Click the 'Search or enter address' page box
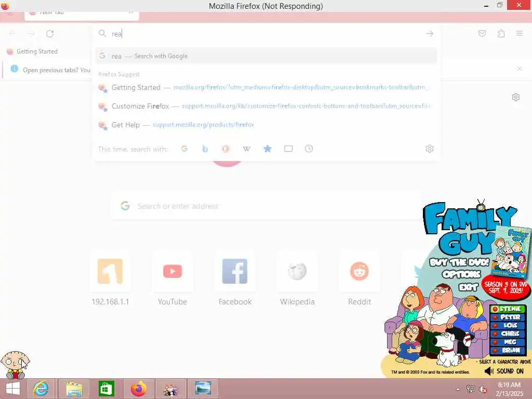Image resolution: width=532 pixels, height=399 pixels. click(x=267, y=206)
